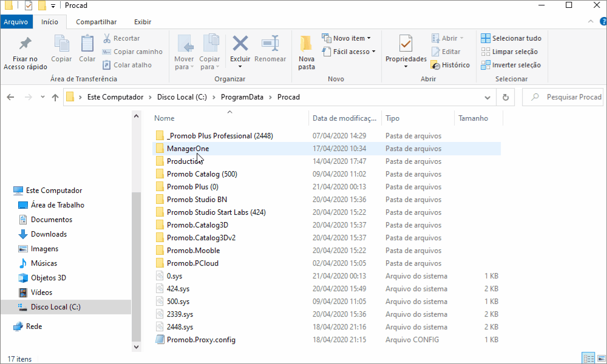Open help with the question mark icon

[603, 22]
